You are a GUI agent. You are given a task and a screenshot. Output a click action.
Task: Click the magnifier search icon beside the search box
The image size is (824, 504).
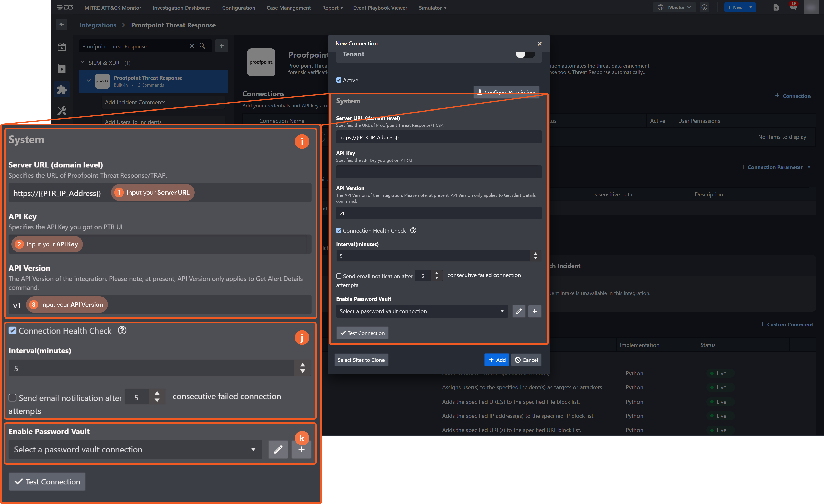coord(203,46)
